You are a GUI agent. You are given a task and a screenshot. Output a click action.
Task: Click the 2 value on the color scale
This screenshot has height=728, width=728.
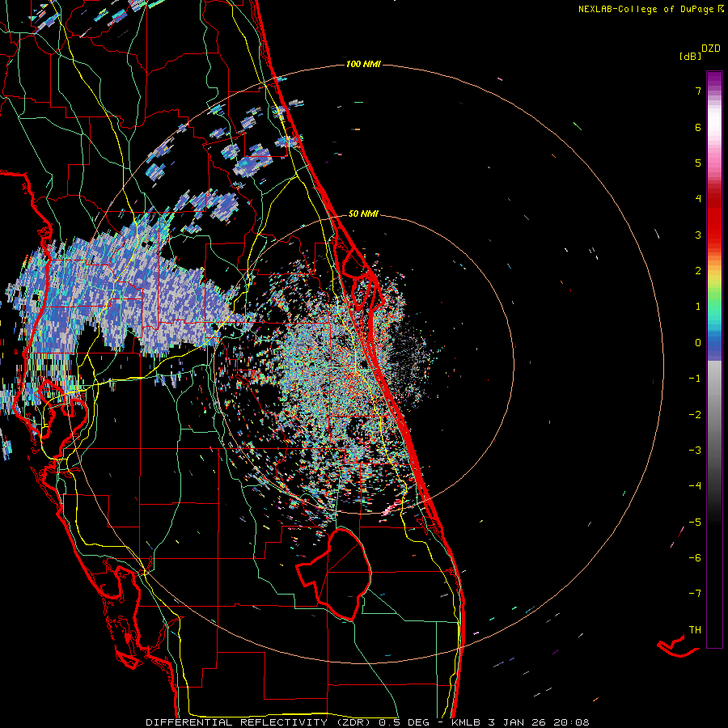coord(698,271)
